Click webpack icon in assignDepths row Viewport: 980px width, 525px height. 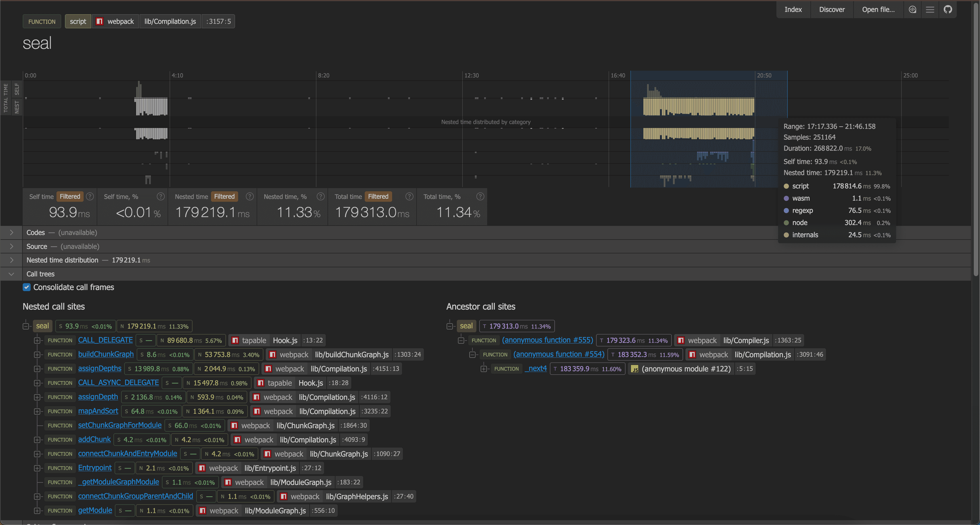coord(269,369)
